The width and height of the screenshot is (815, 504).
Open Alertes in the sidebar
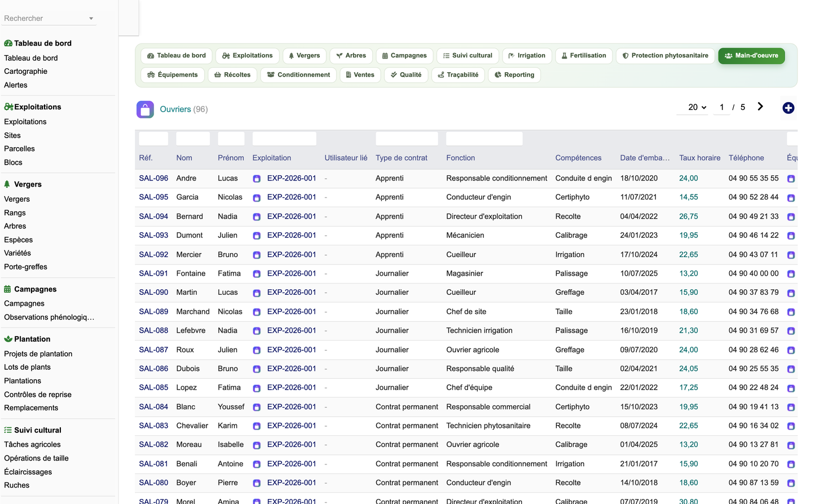click(16, 85)
